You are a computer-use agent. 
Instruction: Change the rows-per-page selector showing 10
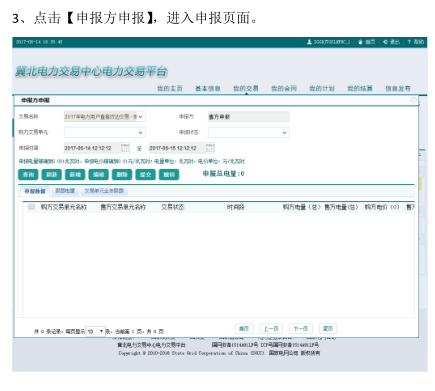(95, 331)
